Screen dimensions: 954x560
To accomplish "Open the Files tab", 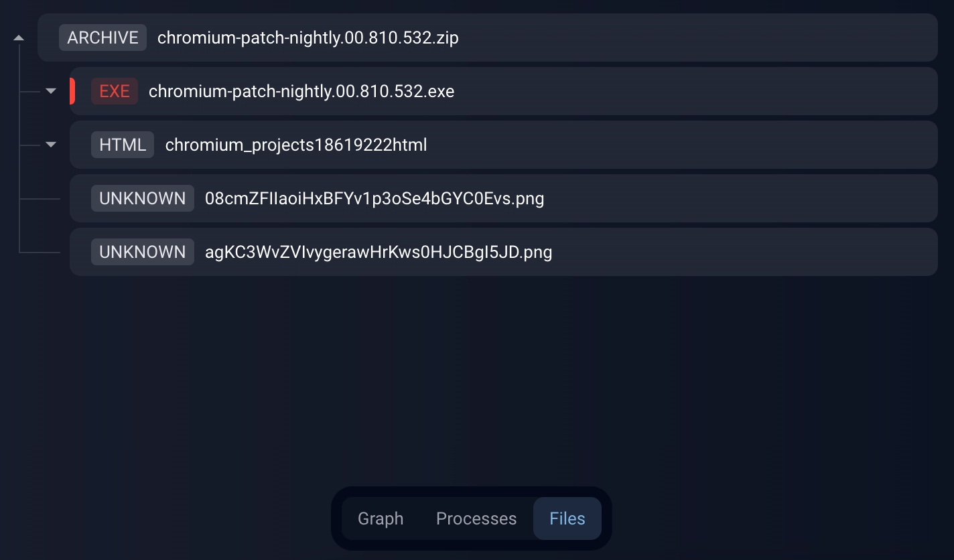I will 567,518.
